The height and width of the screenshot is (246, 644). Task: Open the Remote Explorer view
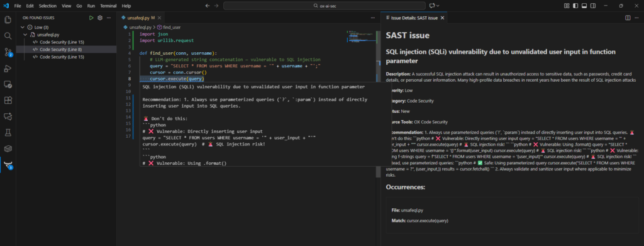(x=8, y=84)
